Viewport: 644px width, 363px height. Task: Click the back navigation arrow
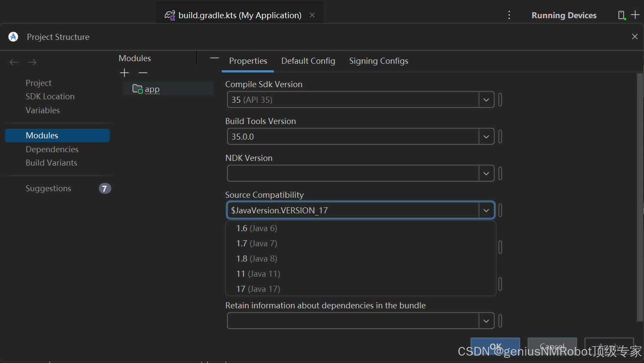pyautogui.click(x=13, y=62)
